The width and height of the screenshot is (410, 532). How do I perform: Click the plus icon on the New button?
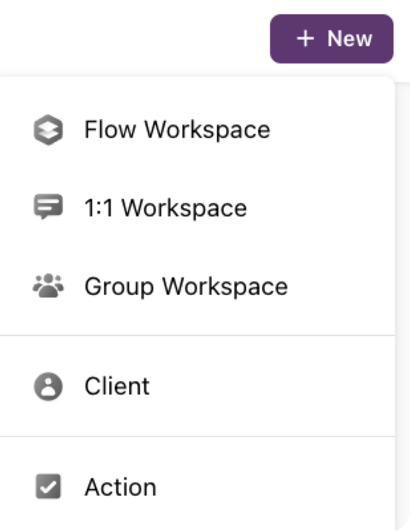point(305,39)
